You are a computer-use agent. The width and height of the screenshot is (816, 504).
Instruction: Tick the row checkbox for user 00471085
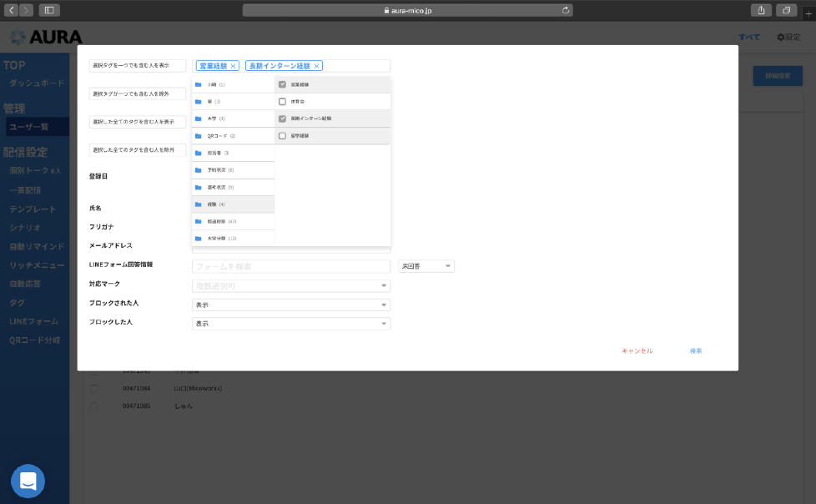93,406
